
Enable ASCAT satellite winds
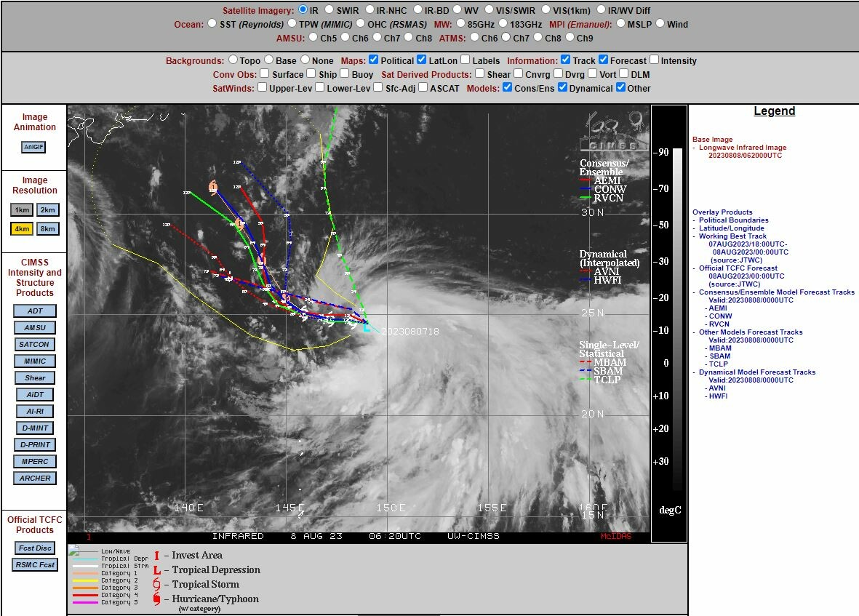pos(423,87)
